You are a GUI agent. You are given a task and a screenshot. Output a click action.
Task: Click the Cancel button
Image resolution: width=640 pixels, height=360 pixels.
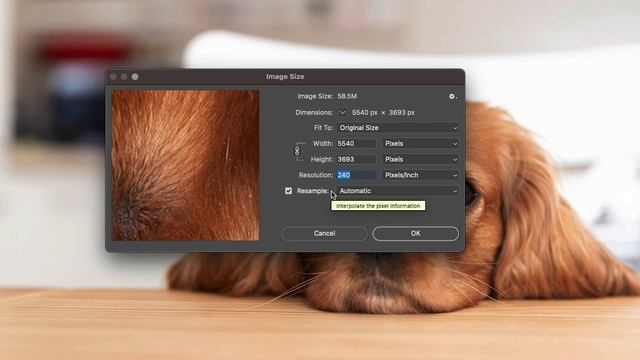point(324,233)
